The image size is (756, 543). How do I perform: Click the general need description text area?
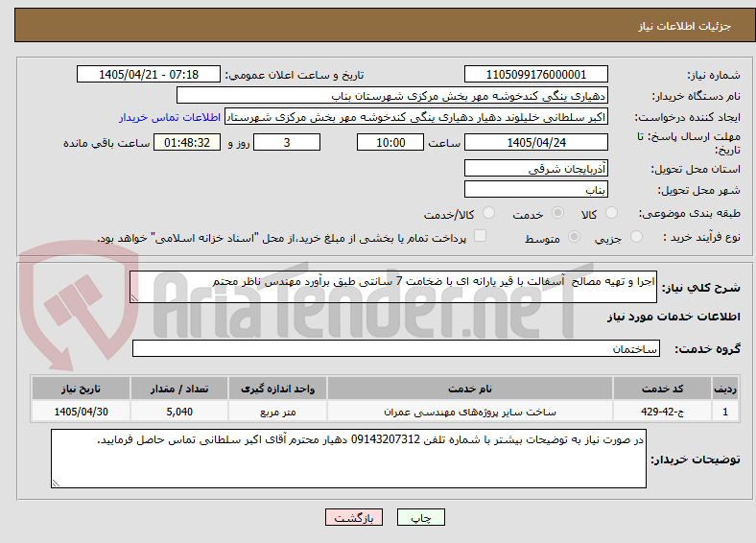(393, 287)
